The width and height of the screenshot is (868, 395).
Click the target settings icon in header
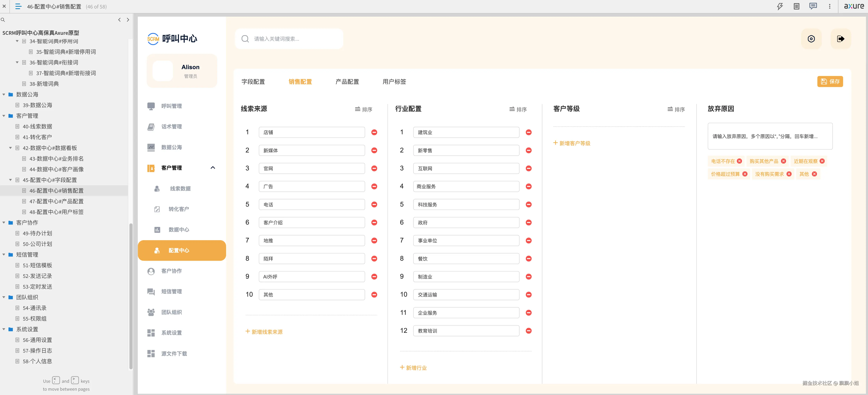coord(811,39)
